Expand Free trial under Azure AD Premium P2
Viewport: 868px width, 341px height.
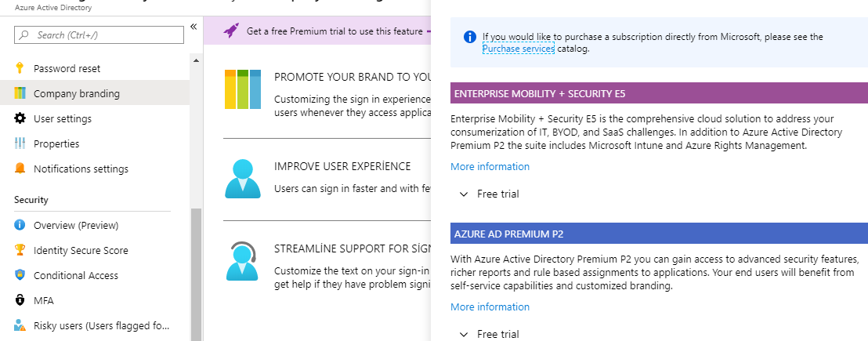[490, 334]
